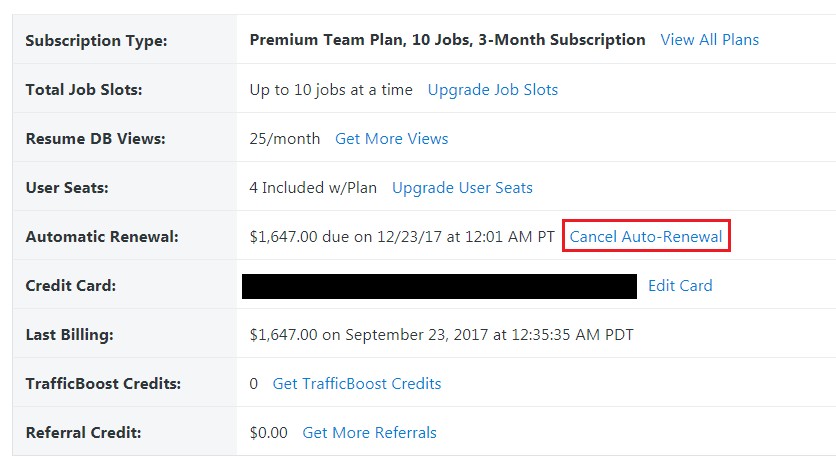Open Upgrade User Seats link
Screen dimensions: 836x471
pyautogui.click(x=462, y=188)
